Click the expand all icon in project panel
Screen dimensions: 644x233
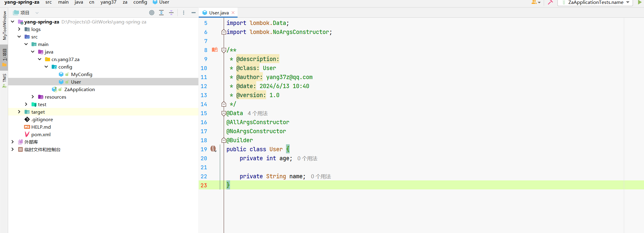tap(161, 13)
